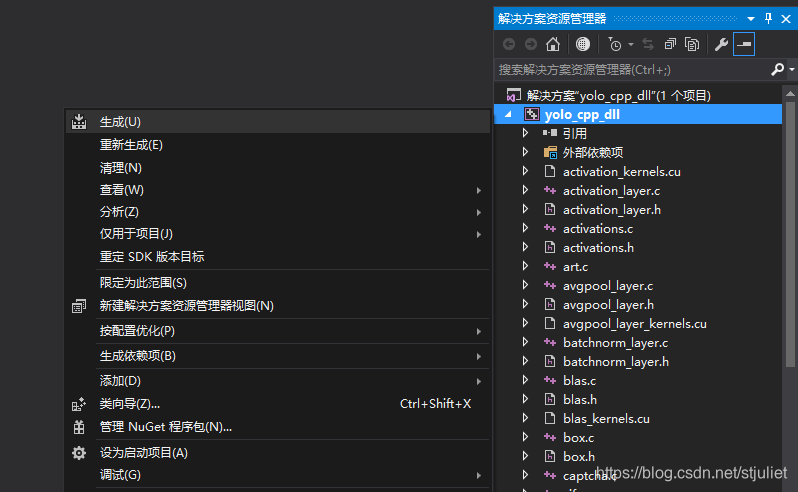Select batchnorm_layer.c file
798x492 pixels.
[x=615, y=343]
